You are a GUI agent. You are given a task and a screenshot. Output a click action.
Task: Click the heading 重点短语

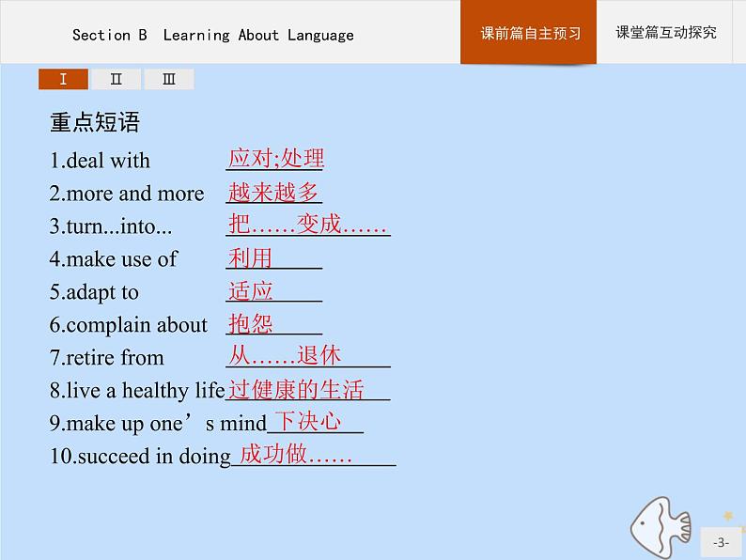[x=95, y=122]
